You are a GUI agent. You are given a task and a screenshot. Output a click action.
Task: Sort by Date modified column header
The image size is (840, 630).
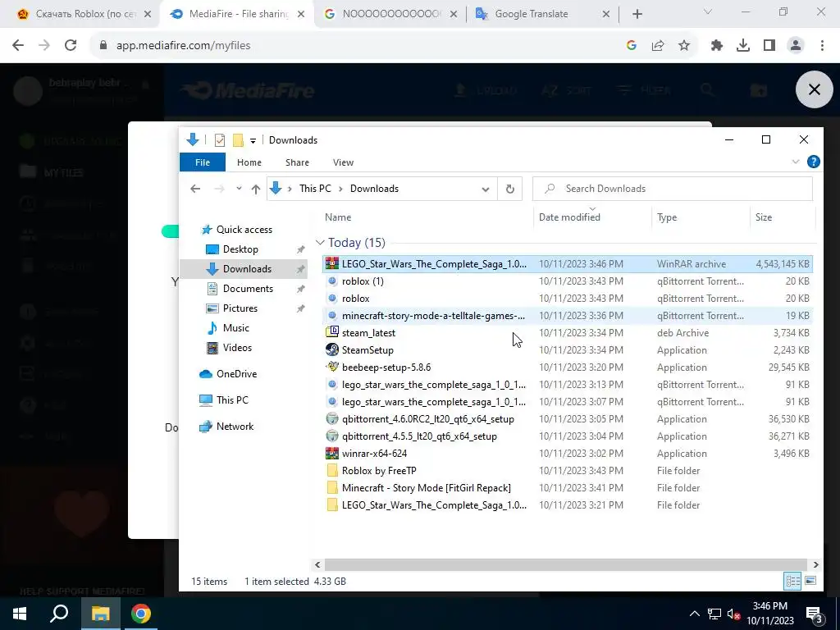[569, 217]
